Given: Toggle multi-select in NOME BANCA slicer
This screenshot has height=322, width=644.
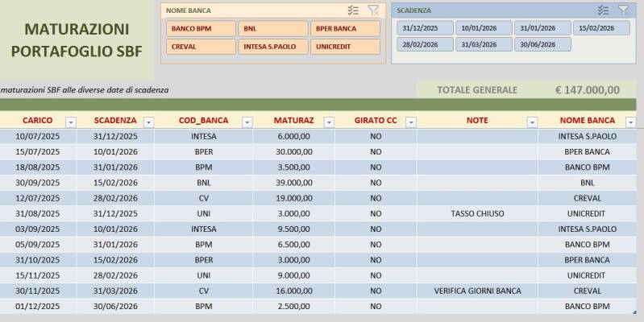Looking at the screenshot, I should click(353, 10).
